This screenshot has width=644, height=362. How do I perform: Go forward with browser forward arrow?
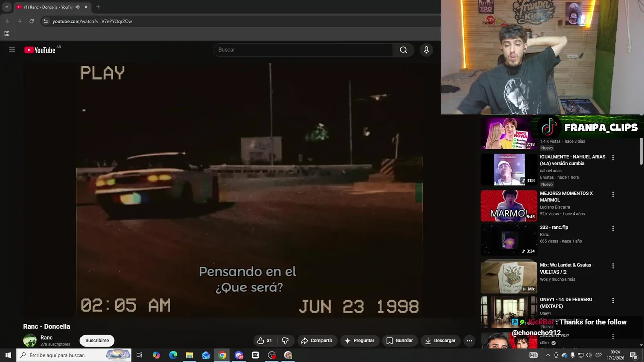19,21
